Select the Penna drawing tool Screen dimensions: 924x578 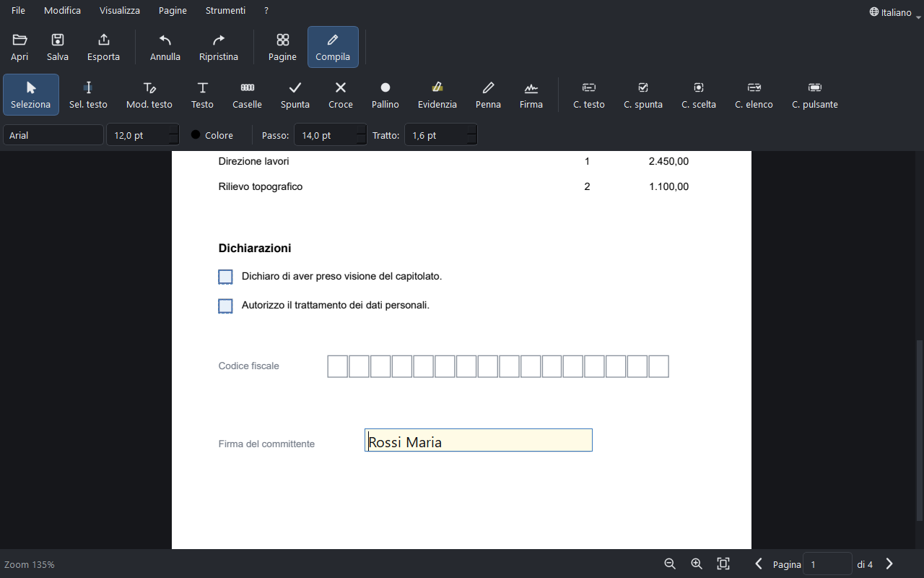coord(488,95)
